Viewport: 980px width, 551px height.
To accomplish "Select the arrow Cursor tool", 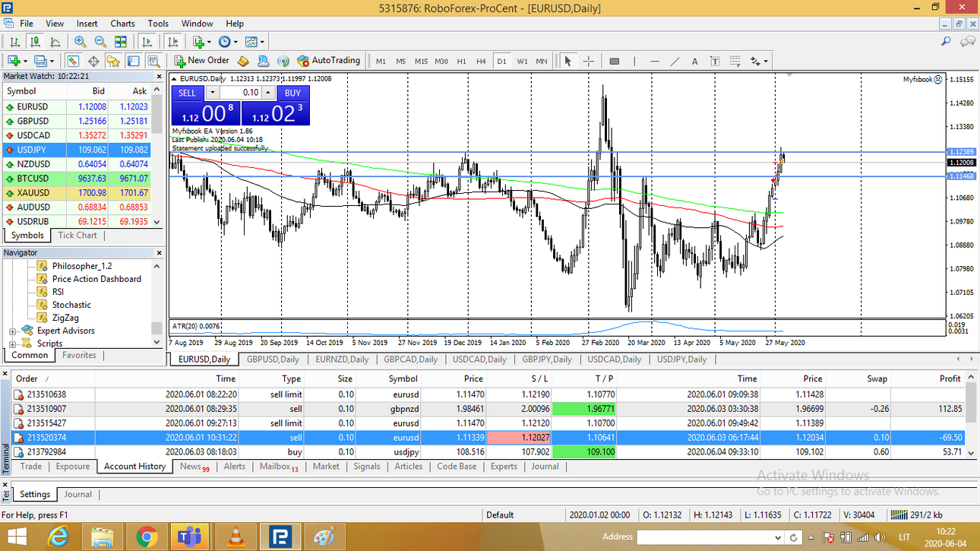I will pos(567,61).
